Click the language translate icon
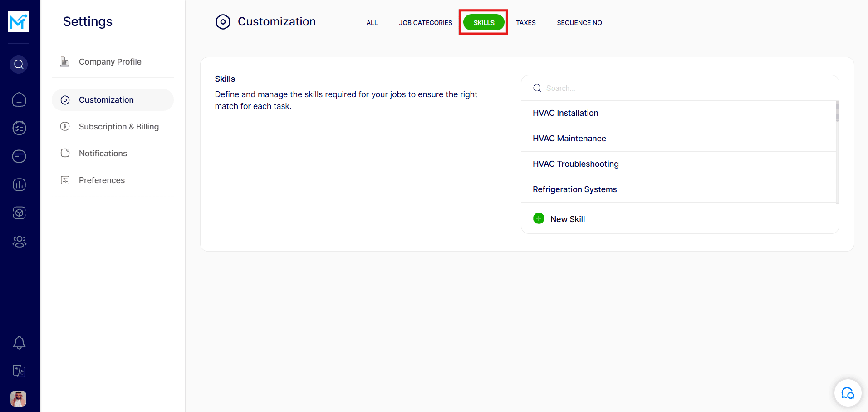Screen dimensions: 868x412 tap(19, 371)
